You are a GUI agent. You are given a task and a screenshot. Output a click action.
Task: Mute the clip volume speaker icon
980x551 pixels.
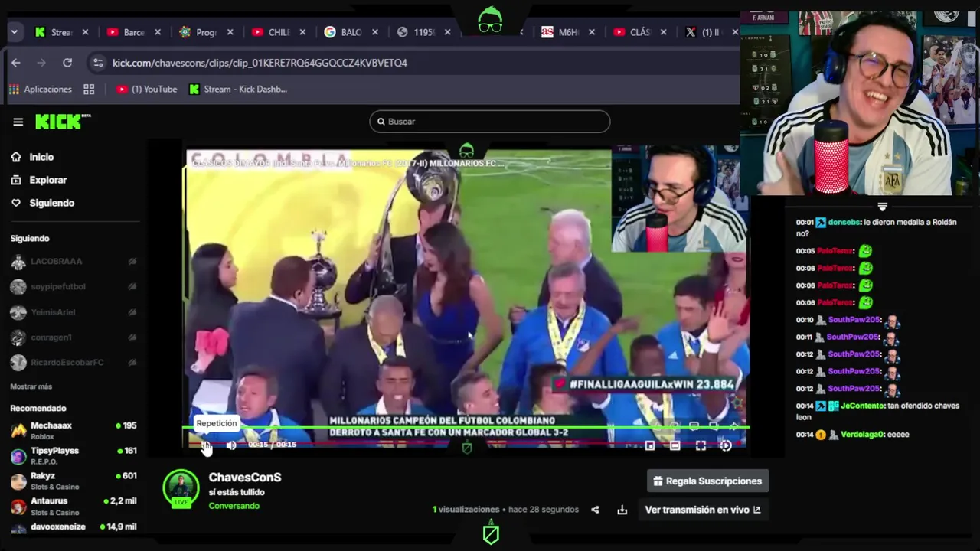pyautogui.click(x=231, y=445)
